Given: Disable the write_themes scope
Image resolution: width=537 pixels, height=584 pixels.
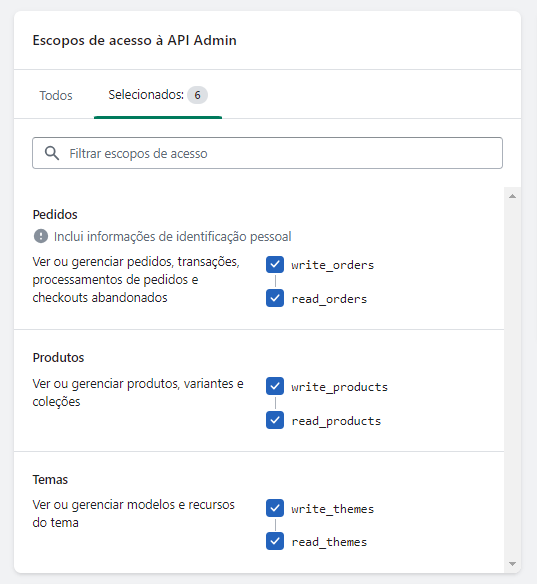Looking at the screenshot, I should tap(275, 508).
